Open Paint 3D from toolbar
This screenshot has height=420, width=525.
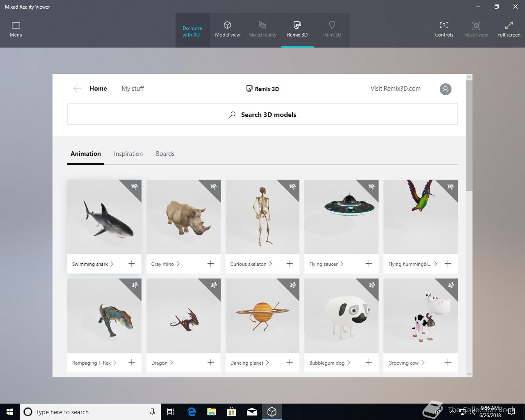(x=332, y=30)
